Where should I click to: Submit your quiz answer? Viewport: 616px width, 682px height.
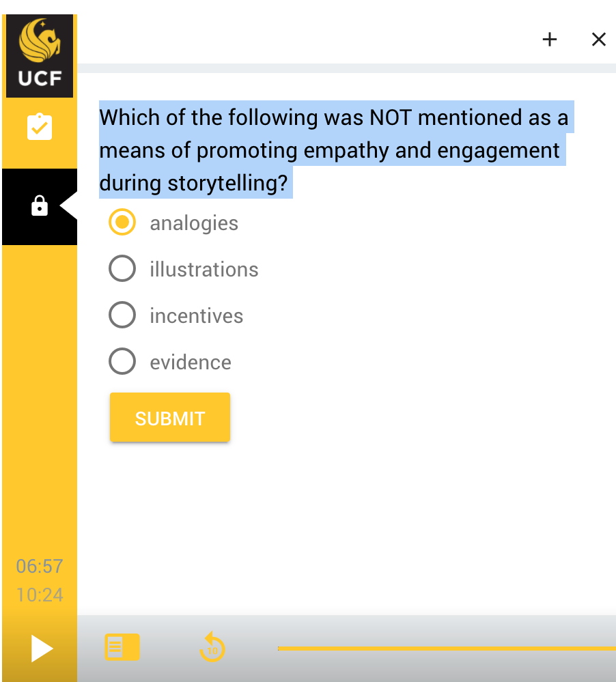click(169, 417)
